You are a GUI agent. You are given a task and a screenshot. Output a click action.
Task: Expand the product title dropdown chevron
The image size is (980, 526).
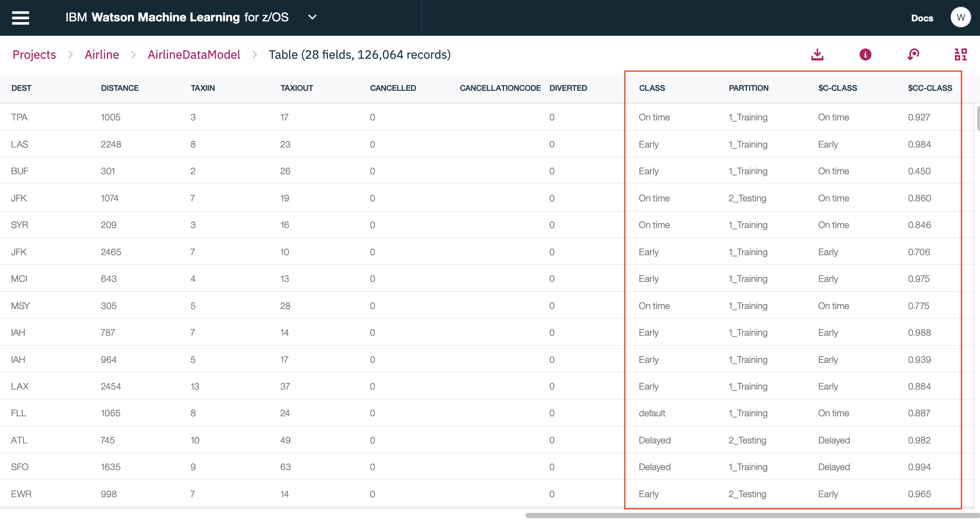pyautogui.click(x=312, y=17)
